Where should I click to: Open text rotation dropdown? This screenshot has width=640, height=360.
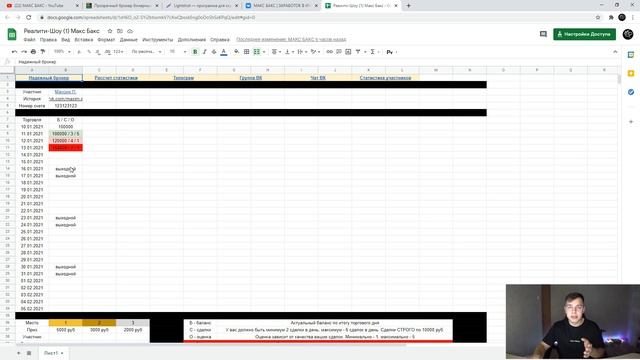(315, 52)
